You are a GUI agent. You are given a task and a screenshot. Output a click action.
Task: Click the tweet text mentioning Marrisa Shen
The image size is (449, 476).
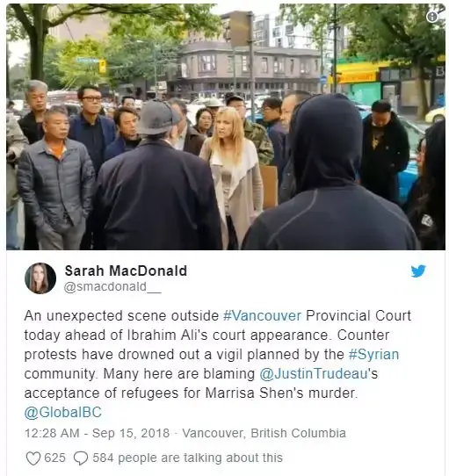(254, 393)
